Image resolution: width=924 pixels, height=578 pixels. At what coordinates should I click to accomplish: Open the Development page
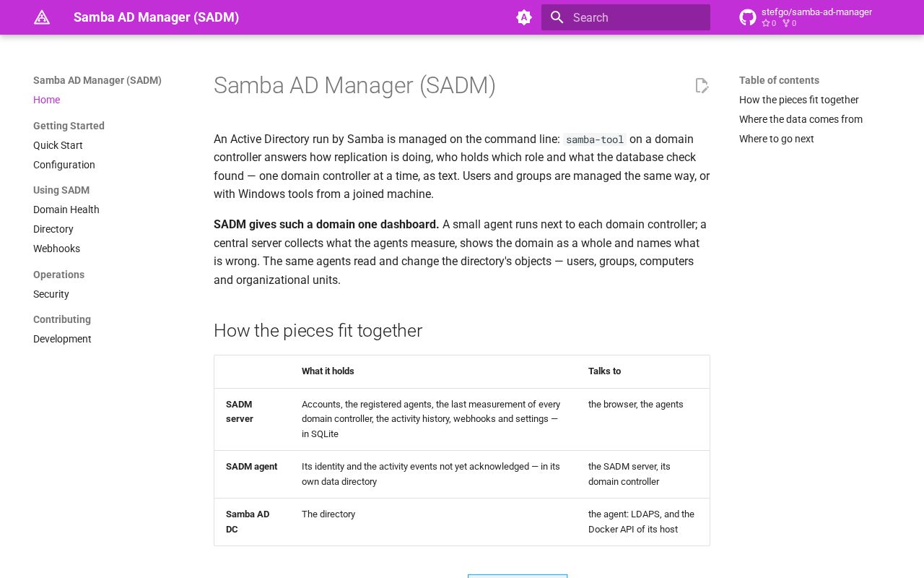pyautogui.click(x=62, y=339)
